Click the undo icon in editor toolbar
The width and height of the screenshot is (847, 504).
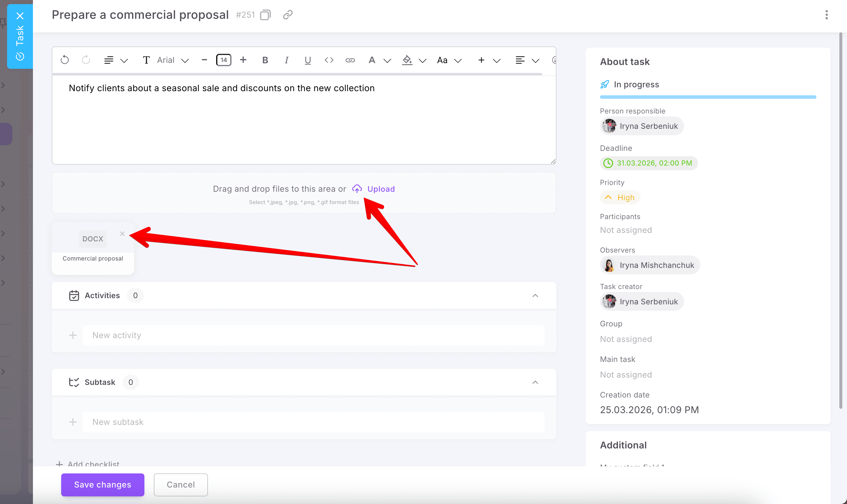[64, 60]
